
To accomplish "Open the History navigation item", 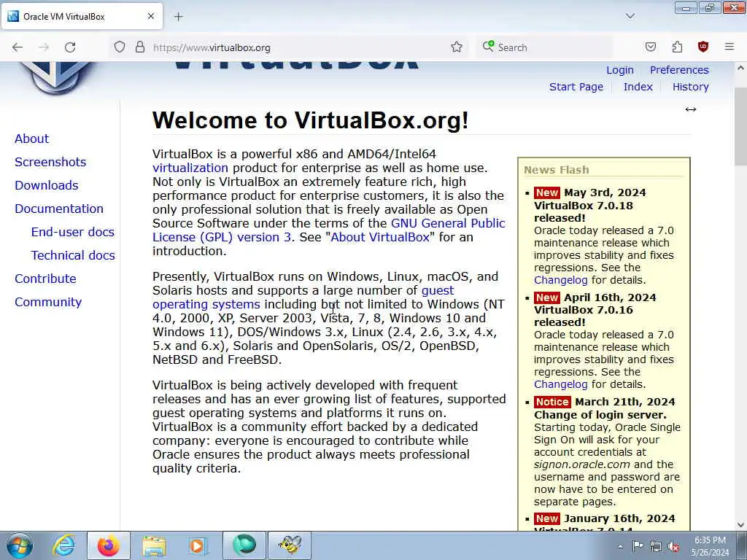I will coord(690,87).
